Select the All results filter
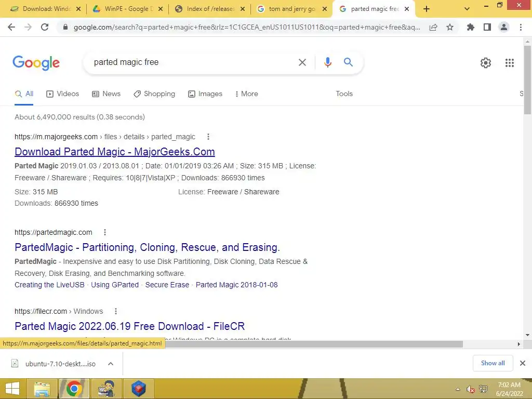532x399 pixels. [x=24, y=94]
